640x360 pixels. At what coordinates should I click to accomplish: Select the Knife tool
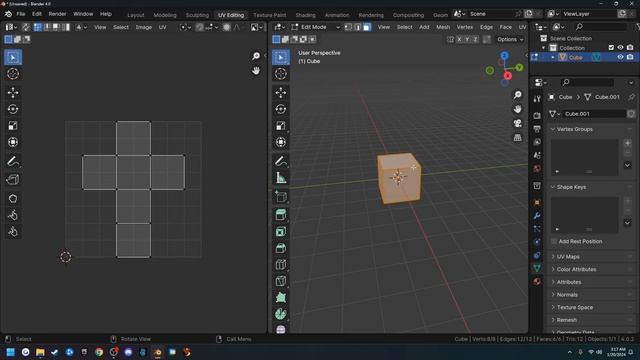click(x=281, y=281)
